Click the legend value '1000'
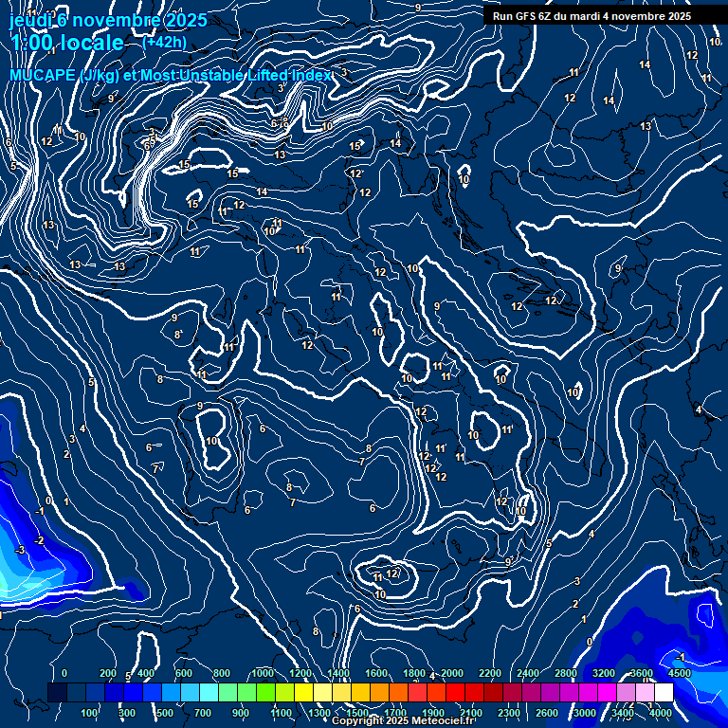 [263, 673]
